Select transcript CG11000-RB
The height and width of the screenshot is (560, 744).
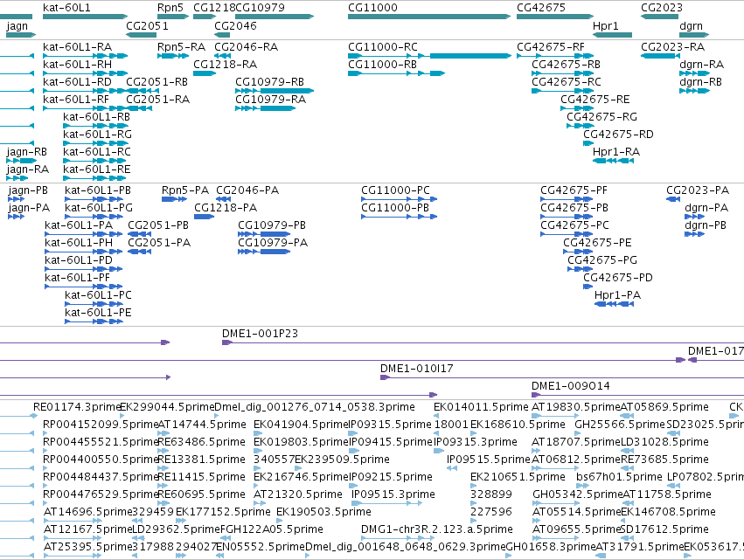[396, 73]
